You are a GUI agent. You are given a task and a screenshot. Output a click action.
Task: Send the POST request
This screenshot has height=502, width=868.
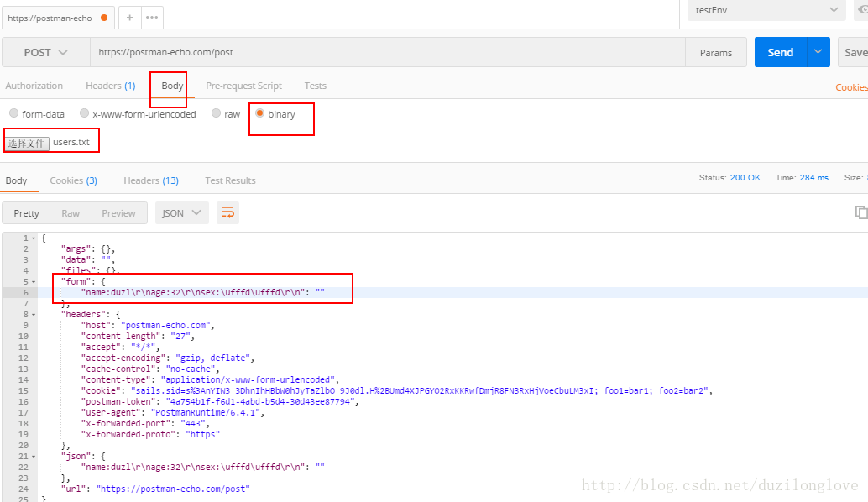(781, 52)
